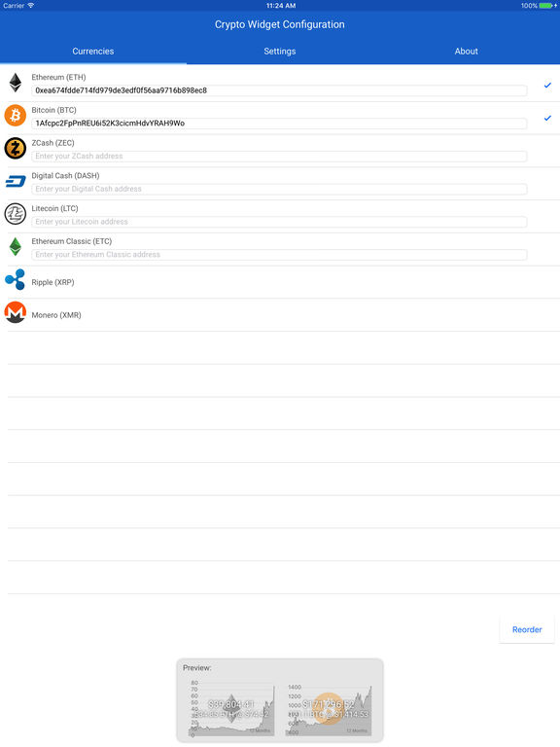Screen dimensions: 560x747
Task: Toggle the Ethereum (ETH) checkmark
Action: point(547,86)
